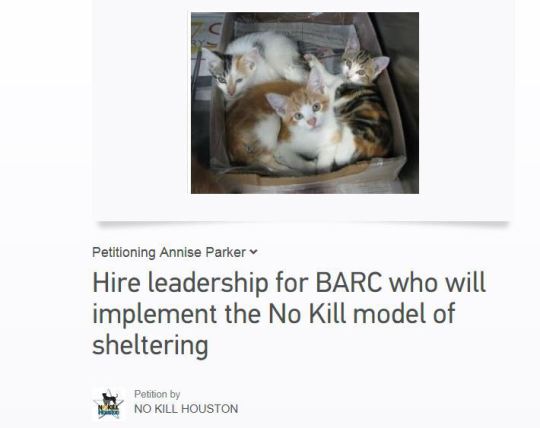
Task: Select the "Annise Parker" recipient name
Action: click(202, 252)
